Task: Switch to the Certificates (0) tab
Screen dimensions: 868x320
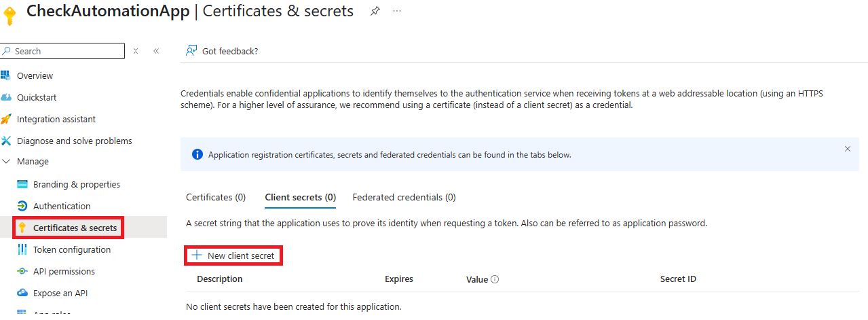Action: pyautogui.click(x=216, y=197)
